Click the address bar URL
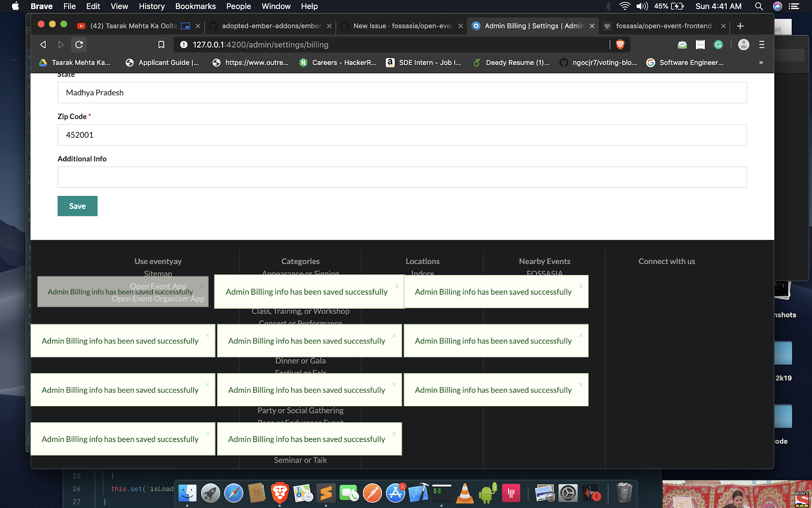Image resolution: width=812 pixels, height=508 pixels. point(260,45)
